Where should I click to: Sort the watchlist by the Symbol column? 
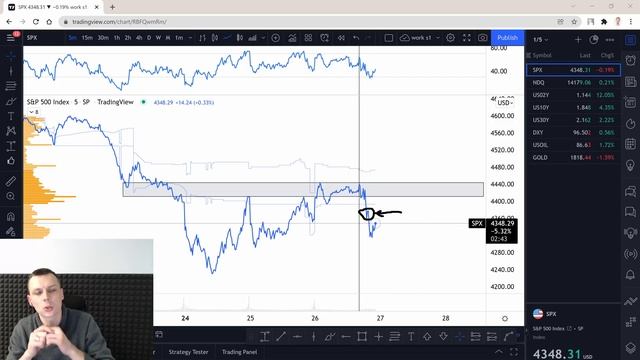[542, 55]
